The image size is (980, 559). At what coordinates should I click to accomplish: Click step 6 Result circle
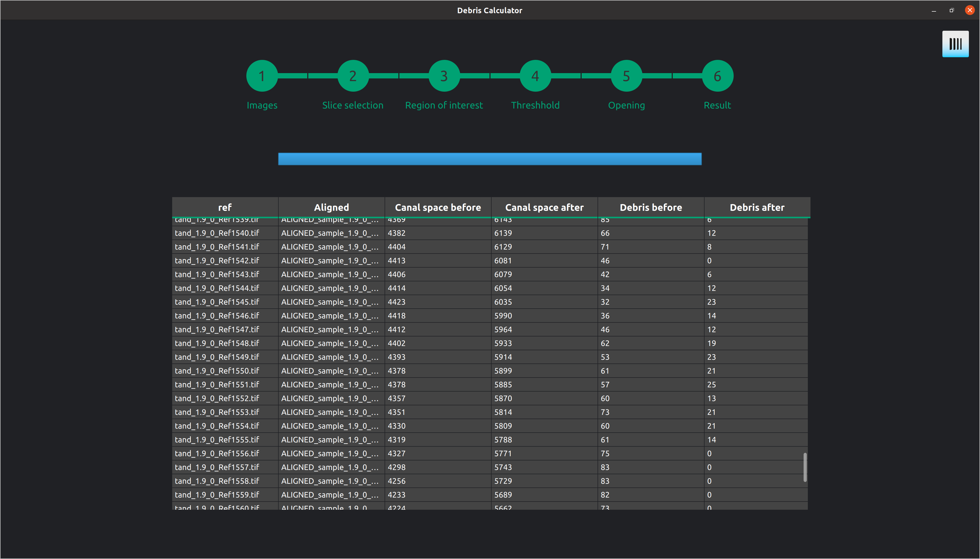click(717, 76)
